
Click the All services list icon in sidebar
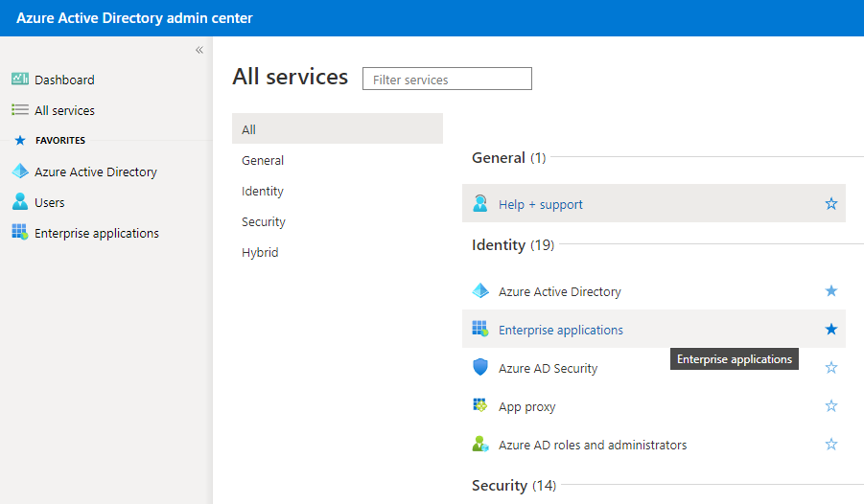(20, 110)
